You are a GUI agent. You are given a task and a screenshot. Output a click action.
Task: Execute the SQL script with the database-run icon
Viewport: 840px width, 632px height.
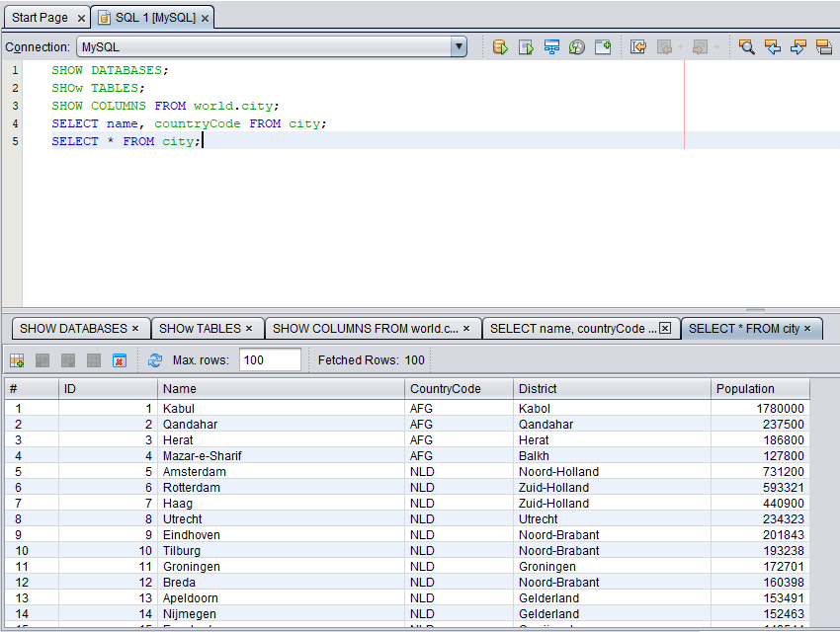coord(500,46)
